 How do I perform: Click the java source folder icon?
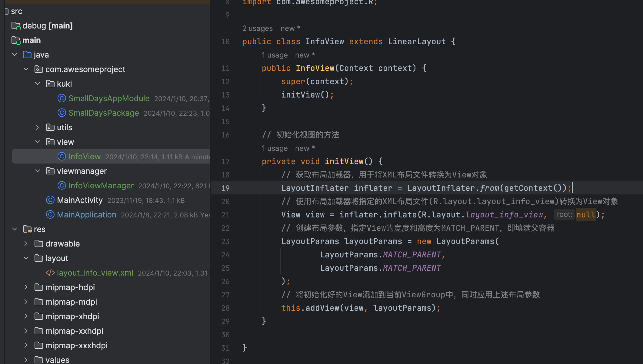(x=27, y=55)
